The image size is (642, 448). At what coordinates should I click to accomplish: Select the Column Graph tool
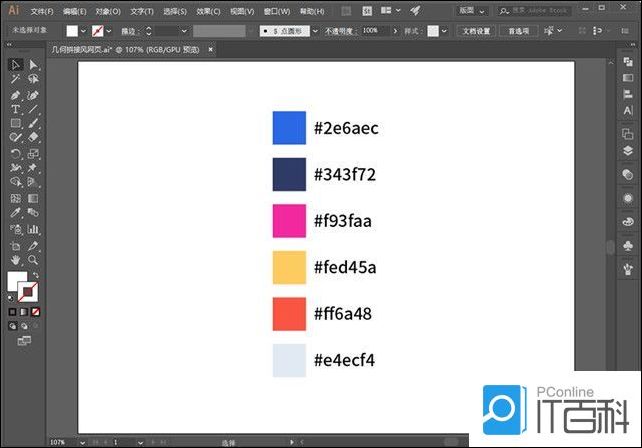coord(33,229)
